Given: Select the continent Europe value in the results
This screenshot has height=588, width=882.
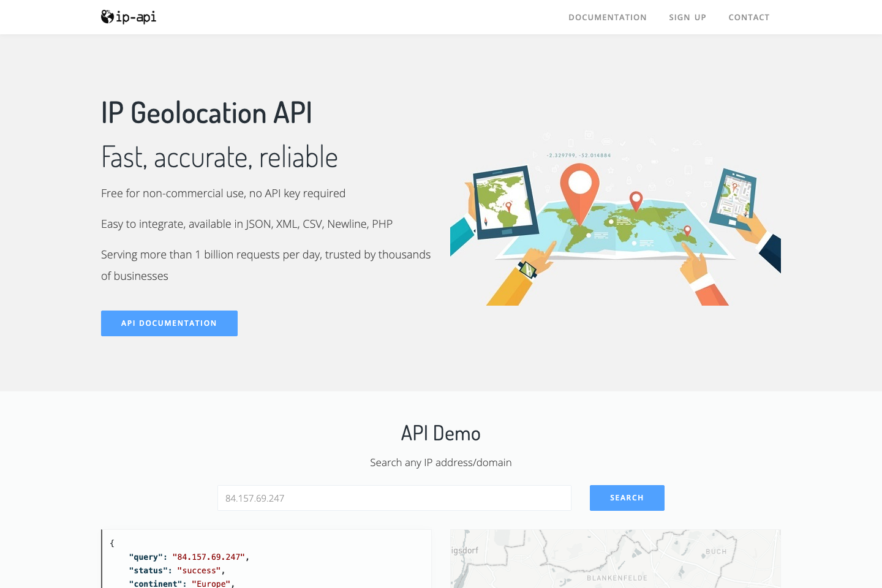Looking at the screenshot, I should tap(211, 584).
